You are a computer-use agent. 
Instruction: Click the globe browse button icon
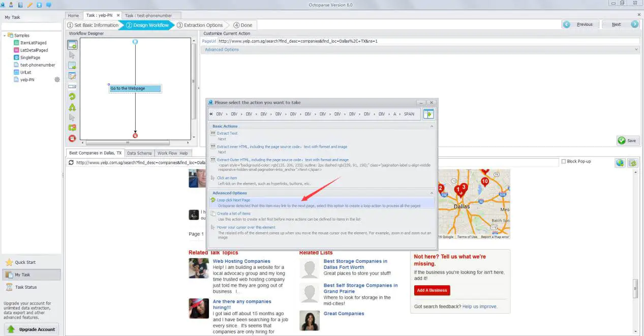620,163
